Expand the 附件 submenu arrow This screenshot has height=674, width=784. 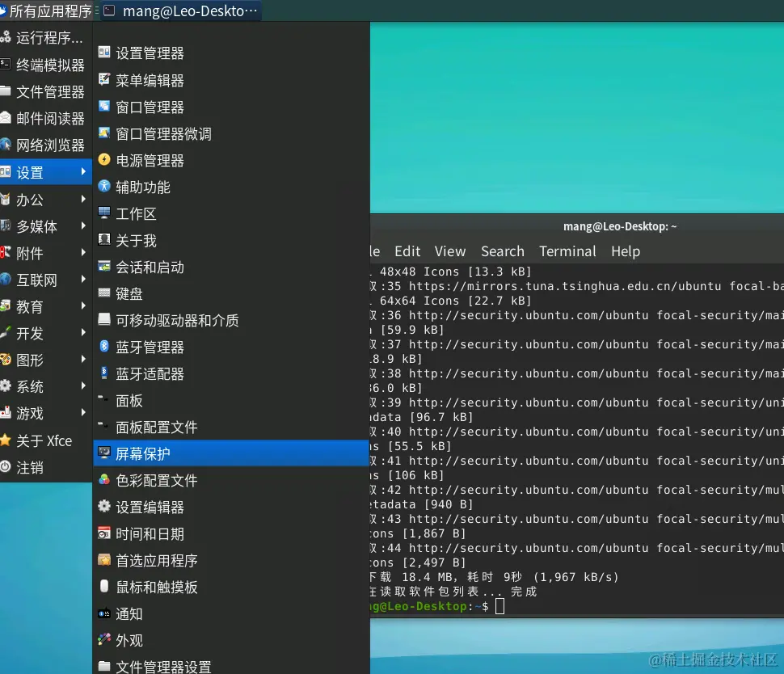tap(83, 252)
